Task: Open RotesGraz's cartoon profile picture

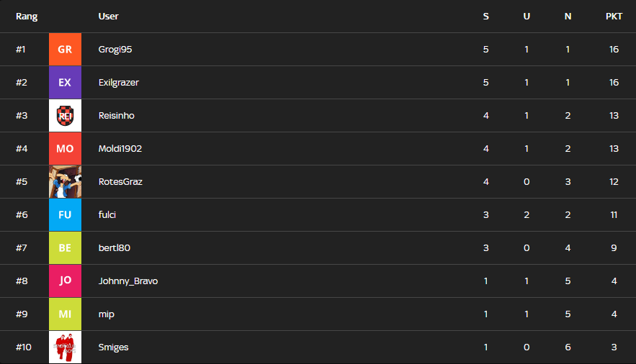Action: pyautogui.click(x=65, y=182)
